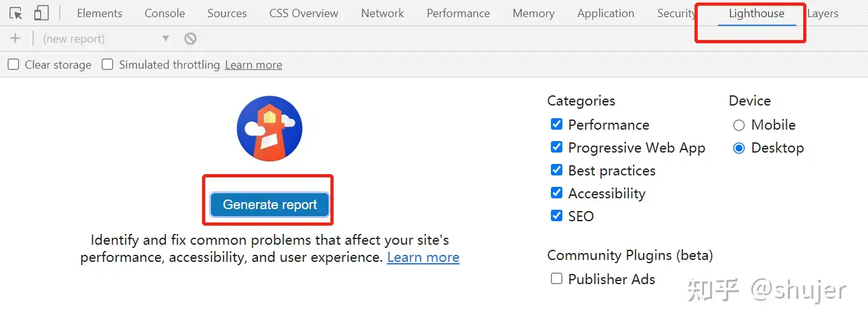The image size is (868, 328).
Task: Uncheck the Performance category
Action: pos(557,124)
